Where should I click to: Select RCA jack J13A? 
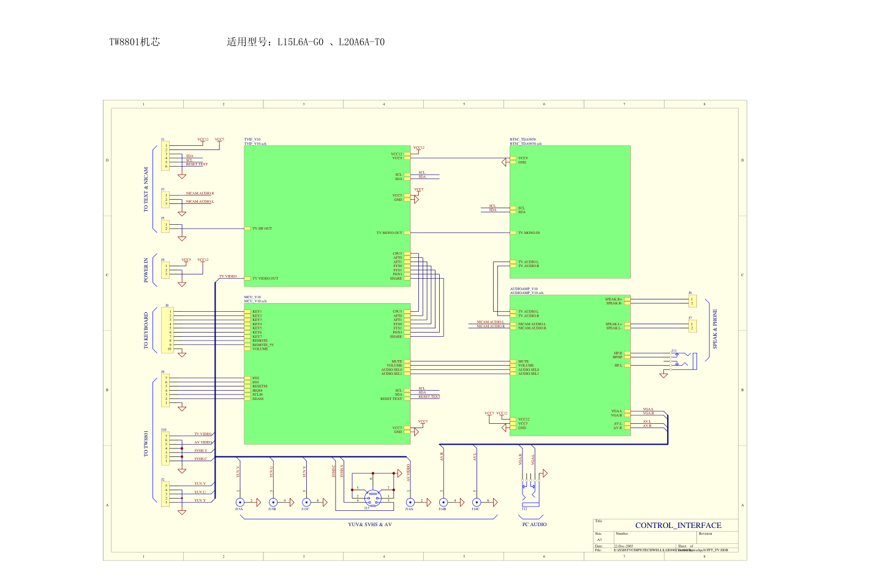pos(239,502)
